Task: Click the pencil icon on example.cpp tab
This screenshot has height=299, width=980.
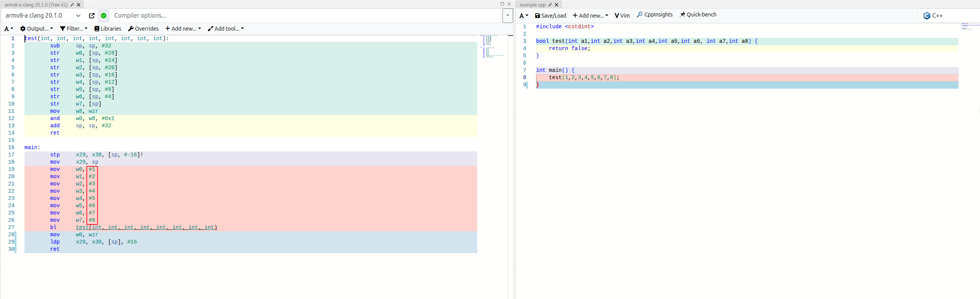Action: [x=550, y=5]
